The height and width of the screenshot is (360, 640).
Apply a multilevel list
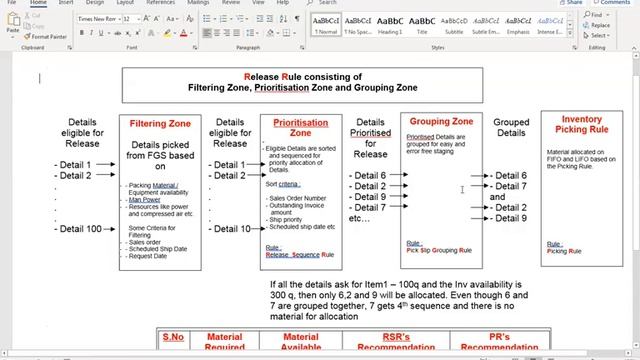tap(240, 19)
